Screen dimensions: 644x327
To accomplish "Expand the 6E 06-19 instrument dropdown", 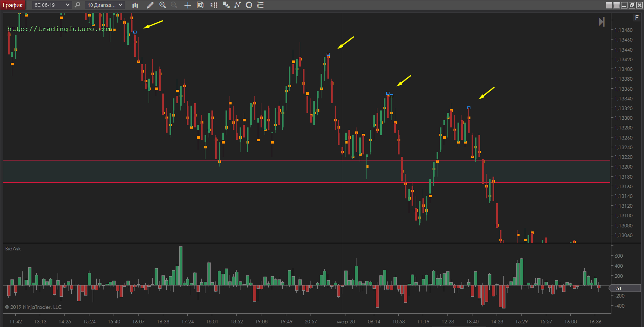I will tap(67, 5).
